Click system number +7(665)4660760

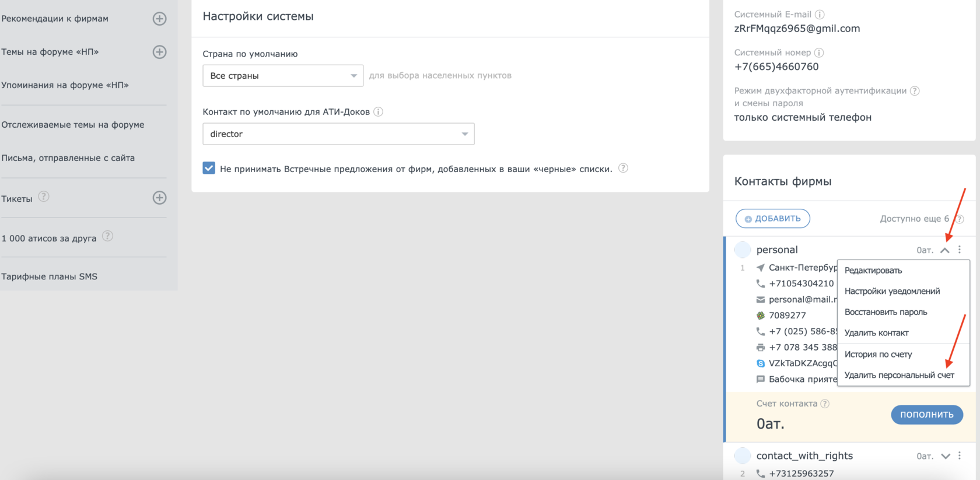[x=776, y=66]
